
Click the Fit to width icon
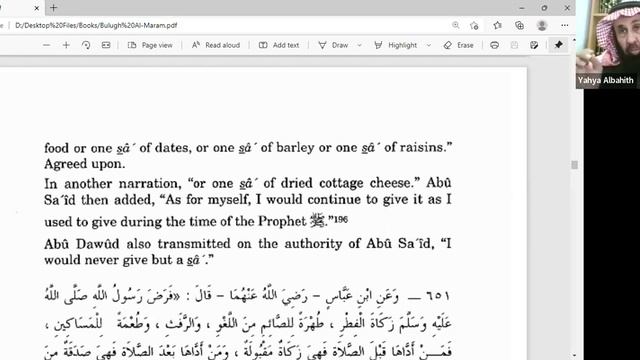(106, 45)
